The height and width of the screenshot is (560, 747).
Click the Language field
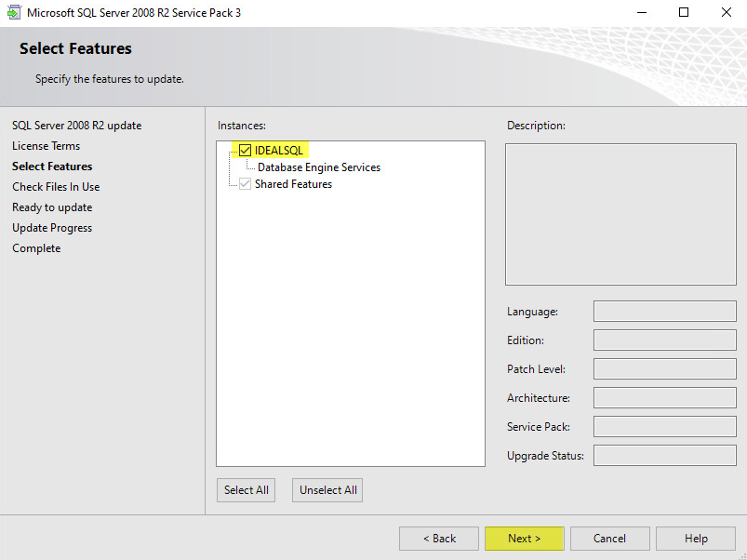coord(664,312)
